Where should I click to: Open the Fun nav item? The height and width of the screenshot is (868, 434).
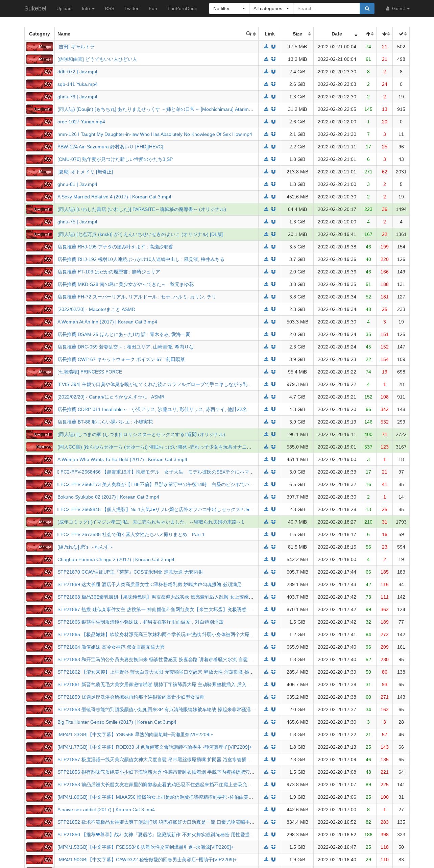pyautogui.click(x=153, y=8)
